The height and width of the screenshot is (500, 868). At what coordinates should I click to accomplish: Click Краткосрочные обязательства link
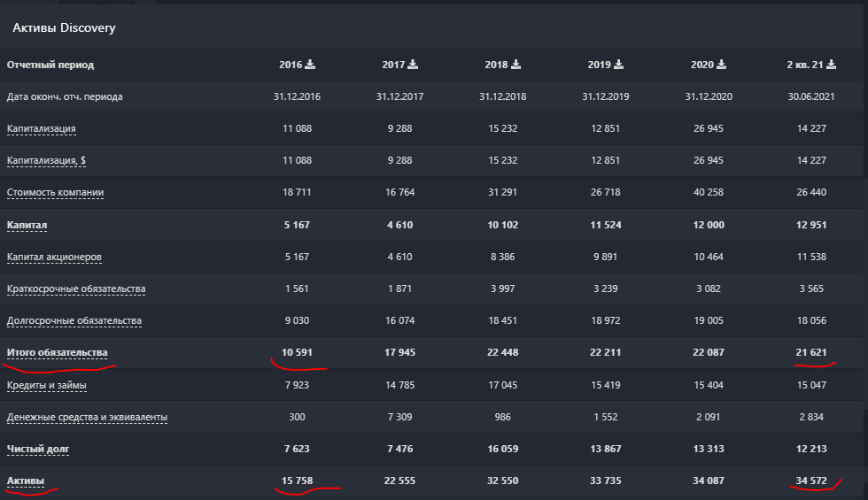pyautogui.click(x=76, y=288)
